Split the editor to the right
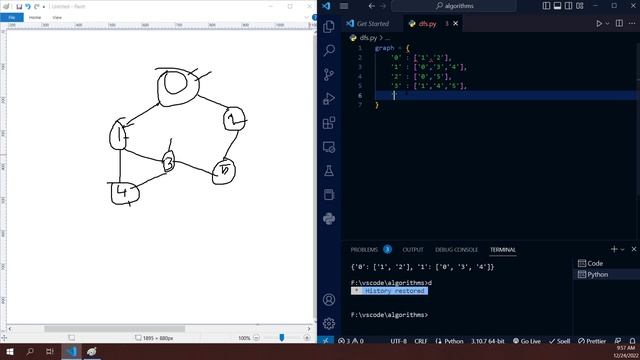The width and height of the screenshot is (640, 360). tap(619, 23)
